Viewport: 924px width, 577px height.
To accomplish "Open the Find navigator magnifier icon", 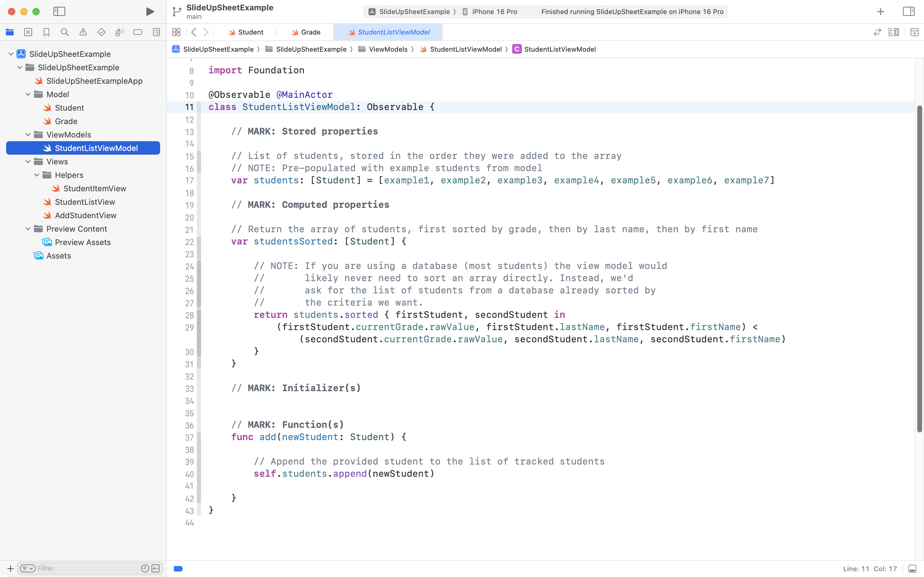I will pyautogui.click(x=64, y=32).
